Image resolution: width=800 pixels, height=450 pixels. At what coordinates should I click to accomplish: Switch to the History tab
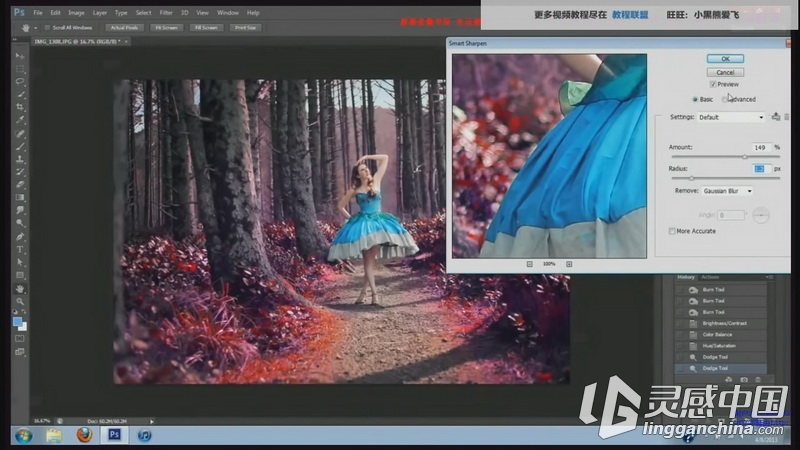click(x=686, y=277)
